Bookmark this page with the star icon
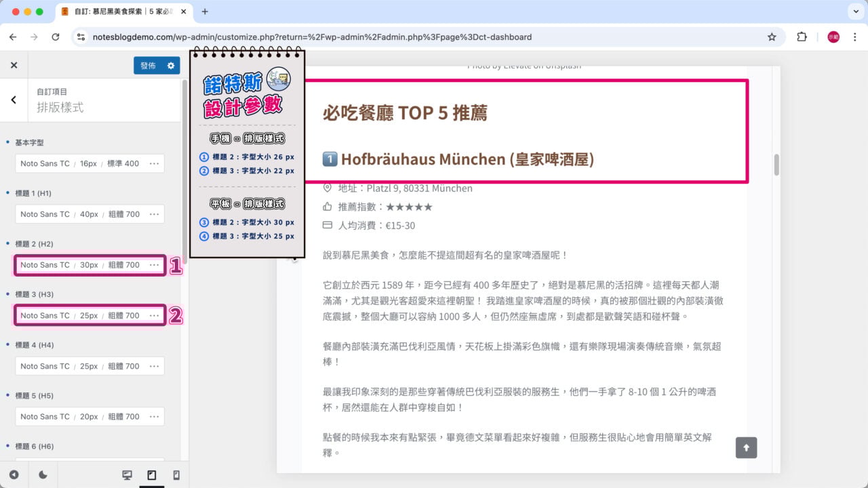The image size is (868, 488). coord(772,37)
